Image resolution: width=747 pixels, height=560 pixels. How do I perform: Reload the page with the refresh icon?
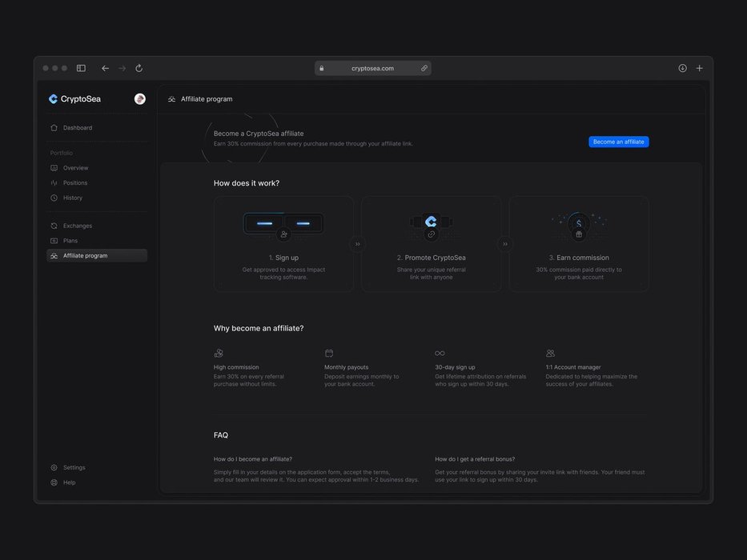pos(139,69)
